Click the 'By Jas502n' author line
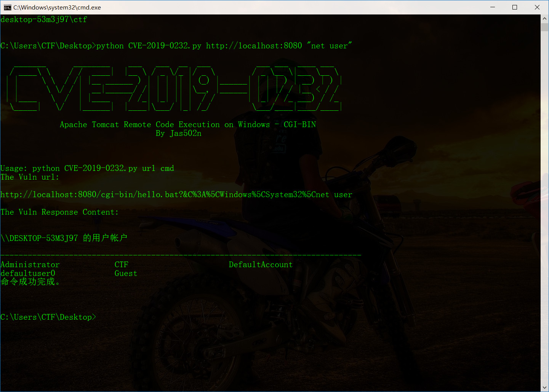Screen dimensions: 549x392 coord(179,133)
